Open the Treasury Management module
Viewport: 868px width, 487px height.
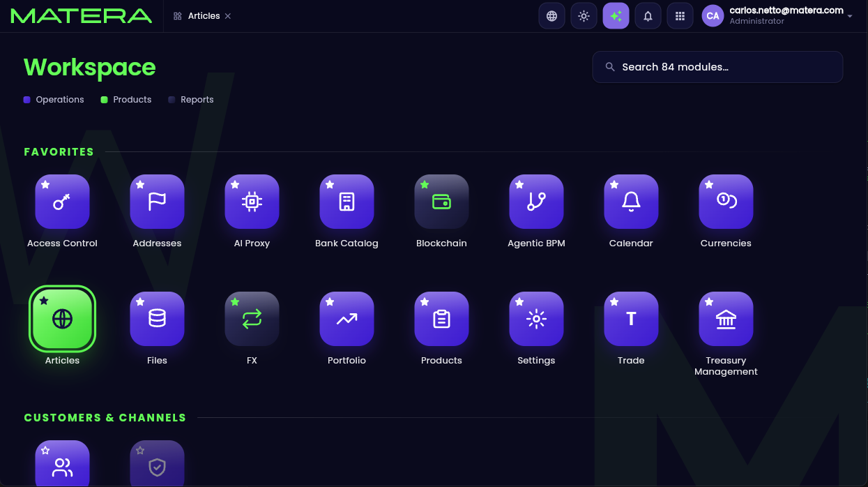[x=726, y=319]
